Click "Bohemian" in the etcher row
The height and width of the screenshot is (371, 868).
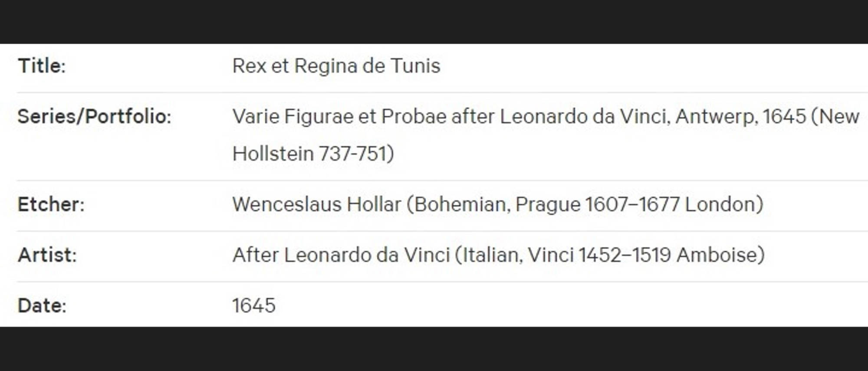click(x=462, y=205)
